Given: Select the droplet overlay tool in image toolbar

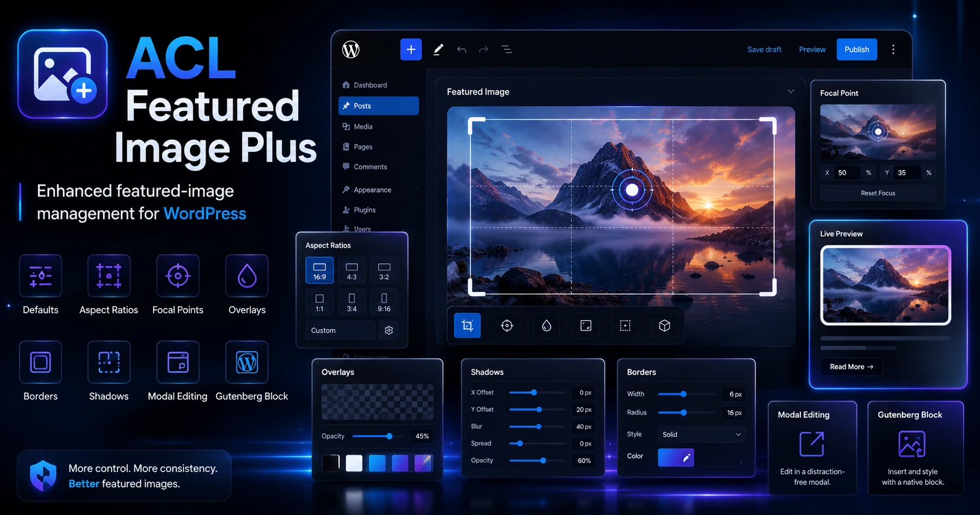Looking at the screenshot, I should click(546, 325).
